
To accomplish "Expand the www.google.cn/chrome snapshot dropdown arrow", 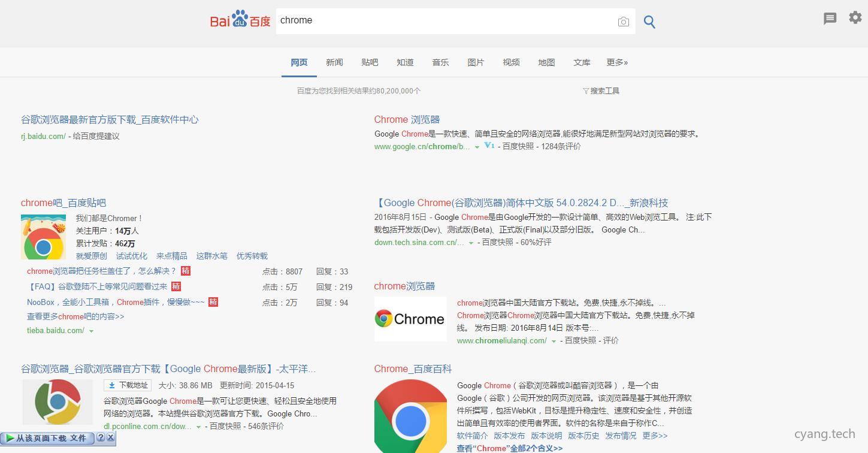I will pyautogui.click(x=477, y=146).
